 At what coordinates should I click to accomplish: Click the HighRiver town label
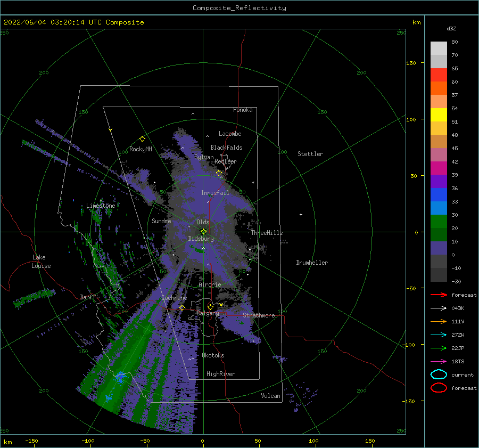pos(221,374)
